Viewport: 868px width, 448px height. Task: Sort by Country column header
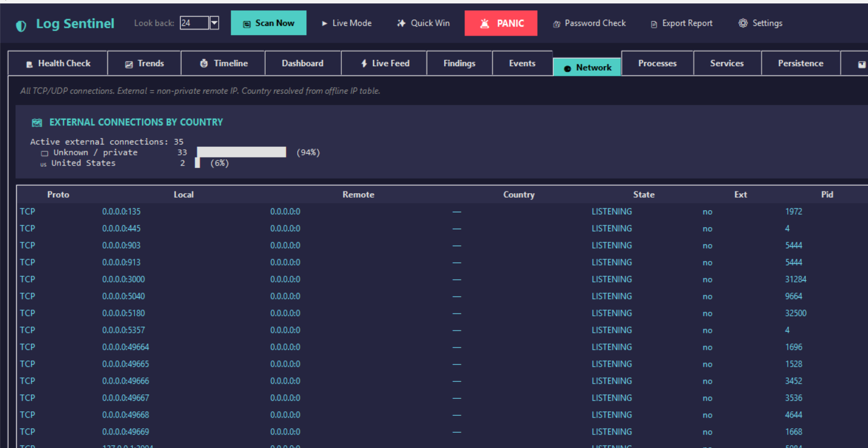519,194
